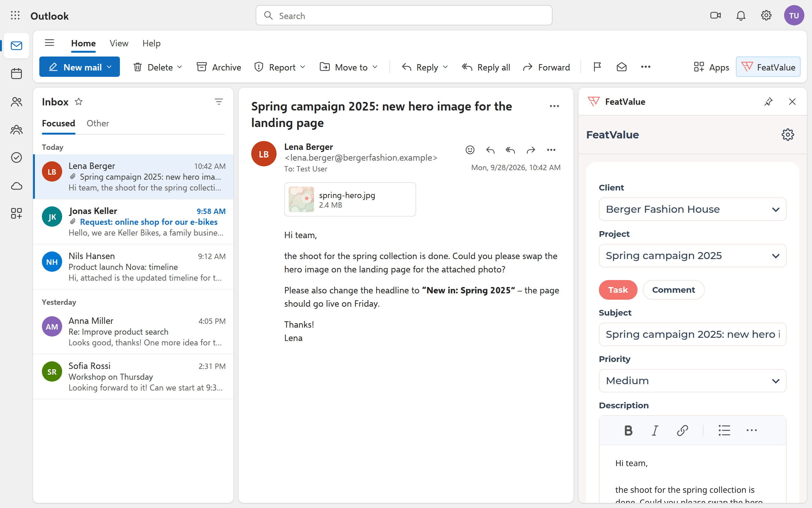The height and width of the screenshot is (508, 812).
Task: Open More apps icon in left rail
Action: (16, 213)
